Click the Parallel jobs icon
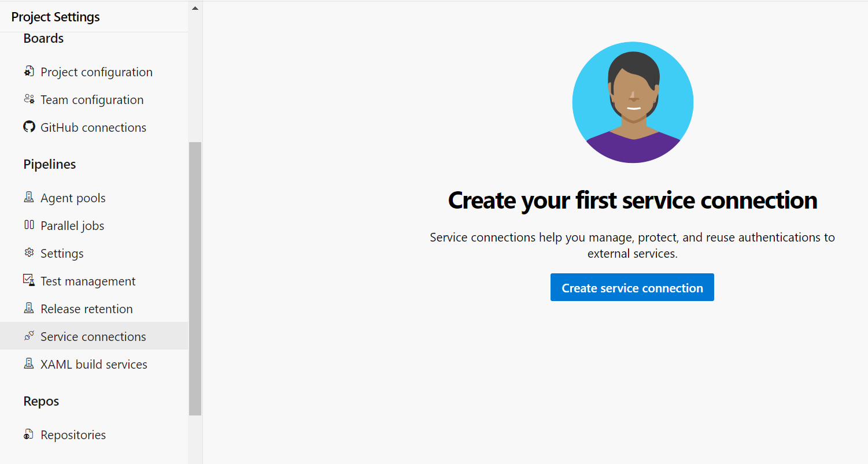 29,225
